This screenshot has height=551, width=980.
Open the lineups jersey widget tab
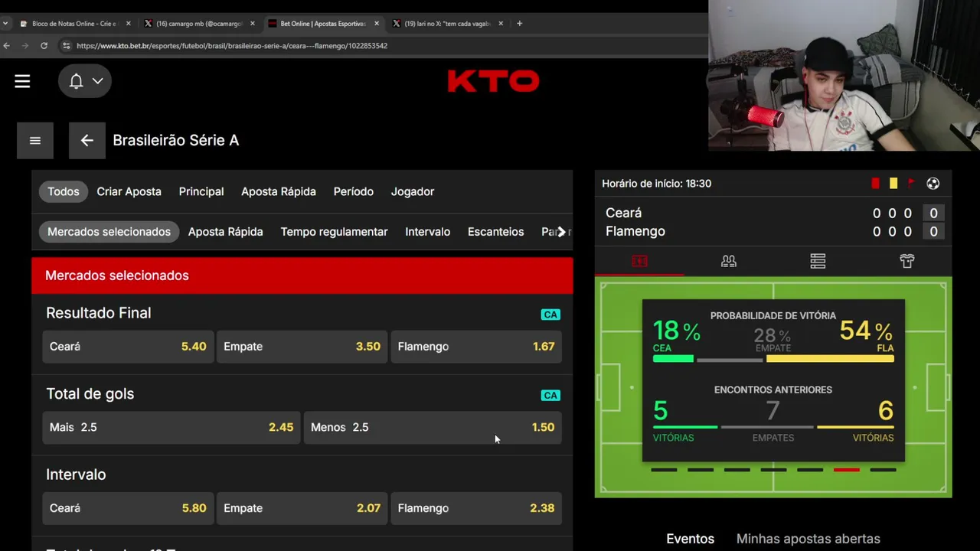click(x=907, y=262)
